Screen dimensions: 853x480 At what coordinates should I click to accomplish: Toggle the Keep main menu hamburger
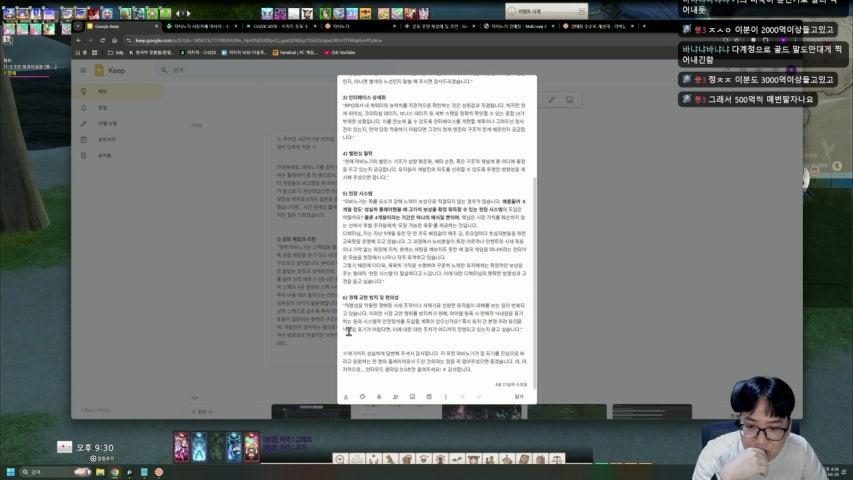coord(84,70)
